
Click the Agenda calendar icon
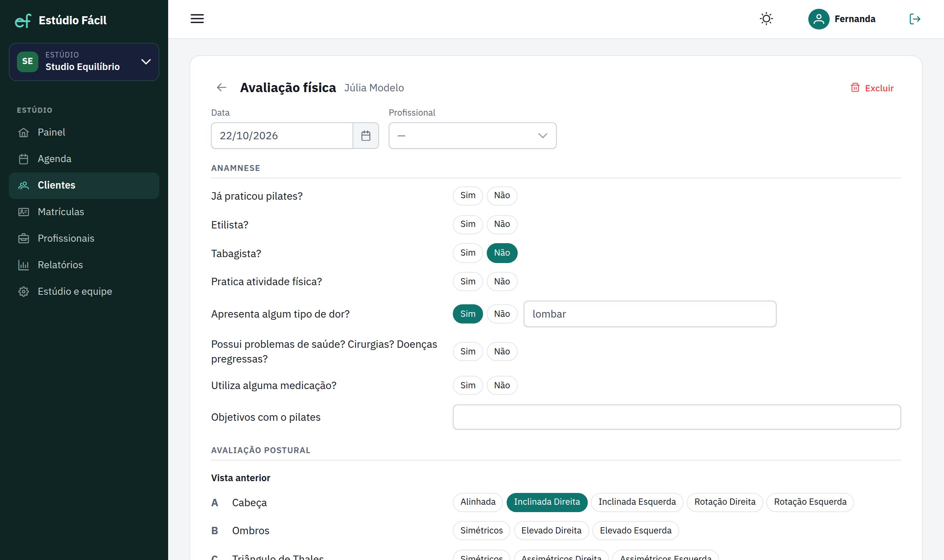pos(24,159)
